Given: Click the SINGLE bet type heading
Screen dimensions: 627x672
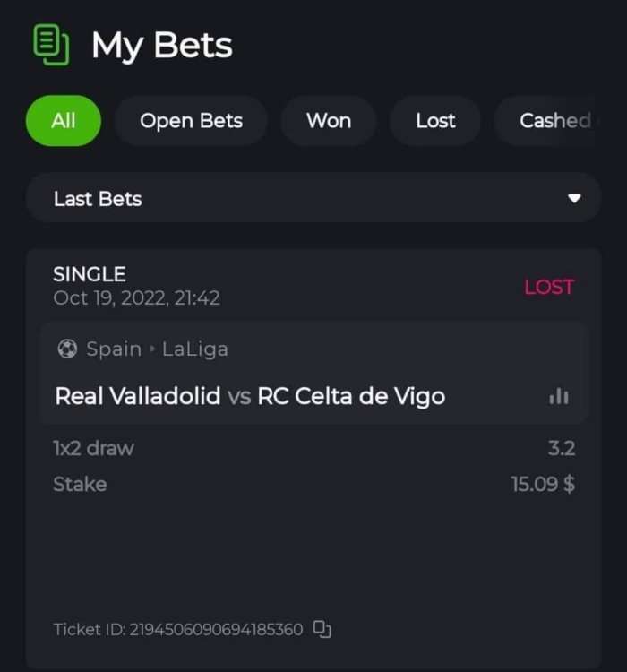Looking at the screenshot, I should pos(90,274).
